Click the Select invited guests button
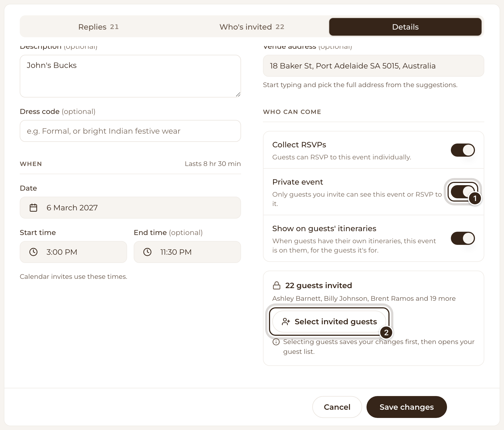This screenshot has width=504, height=430. coord(329,322)
